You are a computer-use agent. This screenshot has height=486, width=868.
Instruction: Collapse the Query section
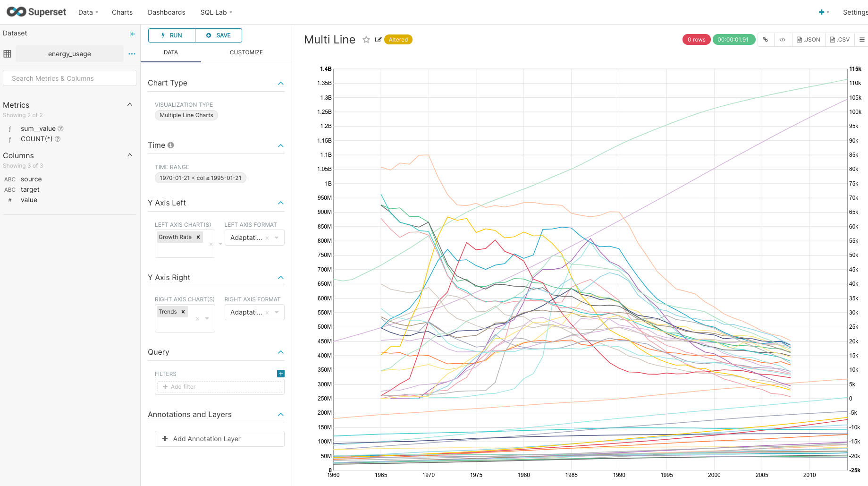click(x=281, y=352)
